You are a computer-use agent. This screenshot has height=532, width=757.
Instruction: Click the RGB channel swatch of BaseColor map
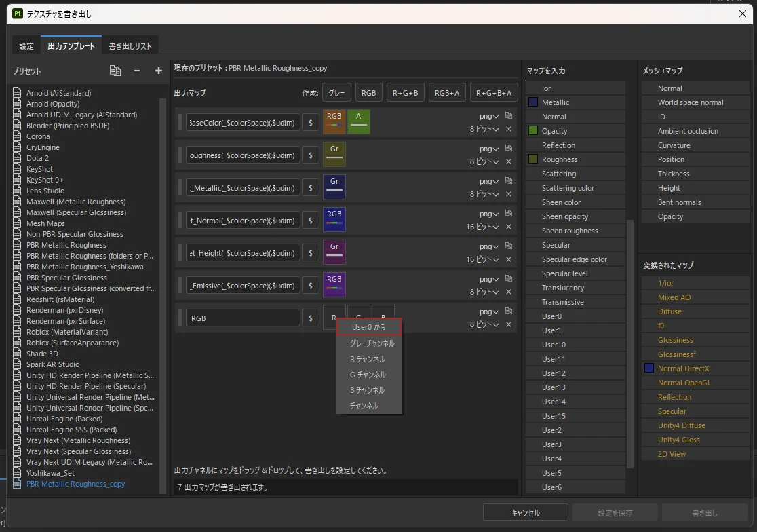pyautogui.click(x=334, y=122)
